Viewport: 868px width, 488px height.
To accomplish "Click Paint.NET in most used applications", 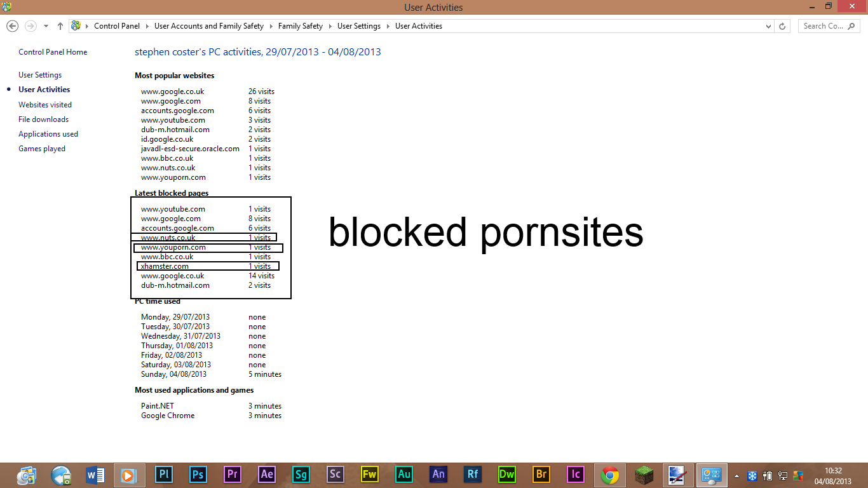I will coord(158,406).
